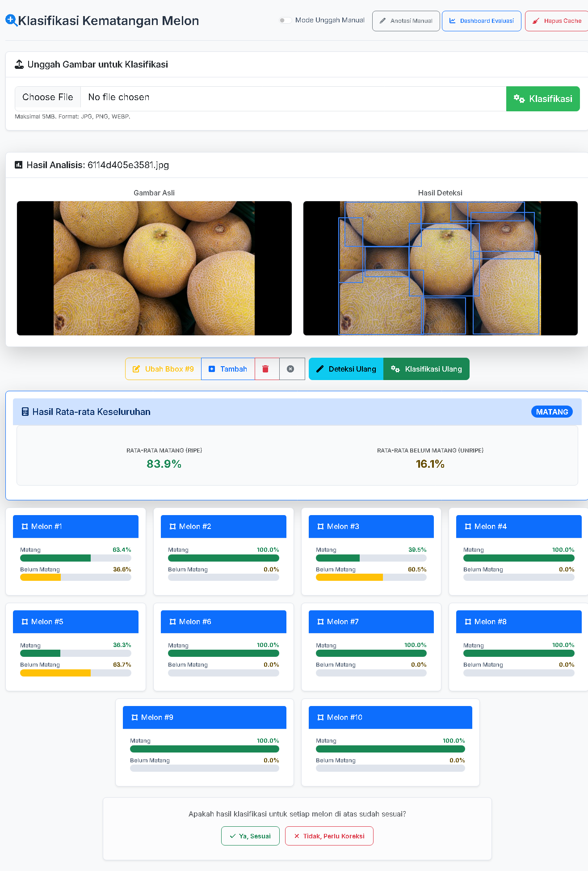Click Ubah Bbox #9 button
The height and width of the screenshot is (871, 588).
point(163,369)
